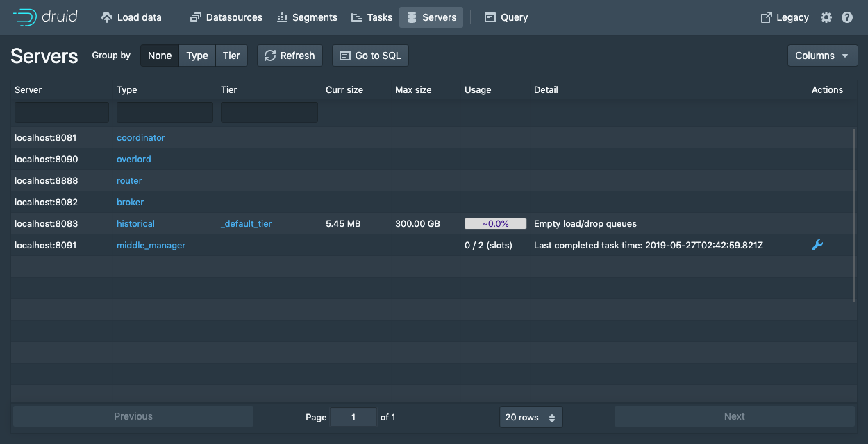Open the Columns dropdown
This screenshot has height=444, width=868.
tap(822, 55)
